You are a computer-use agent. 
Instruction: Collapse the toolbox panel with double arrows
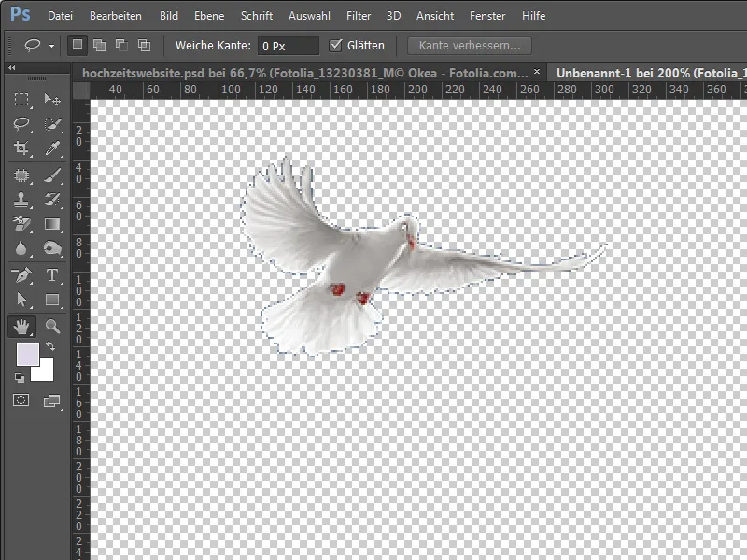pyautogui.click(x=11, y=68)
